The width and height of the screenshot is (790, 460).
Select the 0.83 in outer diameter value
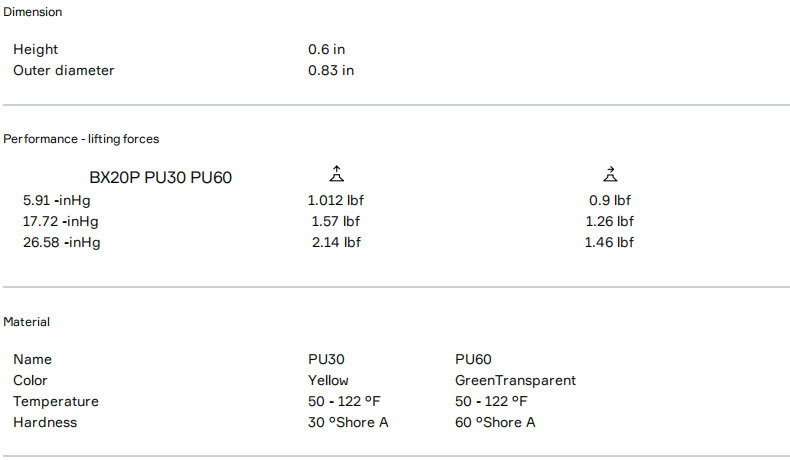331,70
